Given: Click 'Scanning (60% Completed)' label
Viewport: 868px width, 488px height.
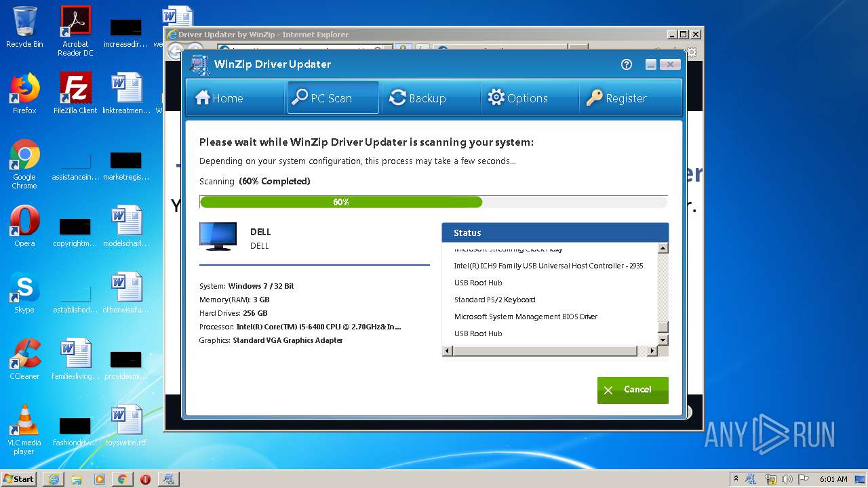Looking at the screenshot, I should [x=254, y=182].
